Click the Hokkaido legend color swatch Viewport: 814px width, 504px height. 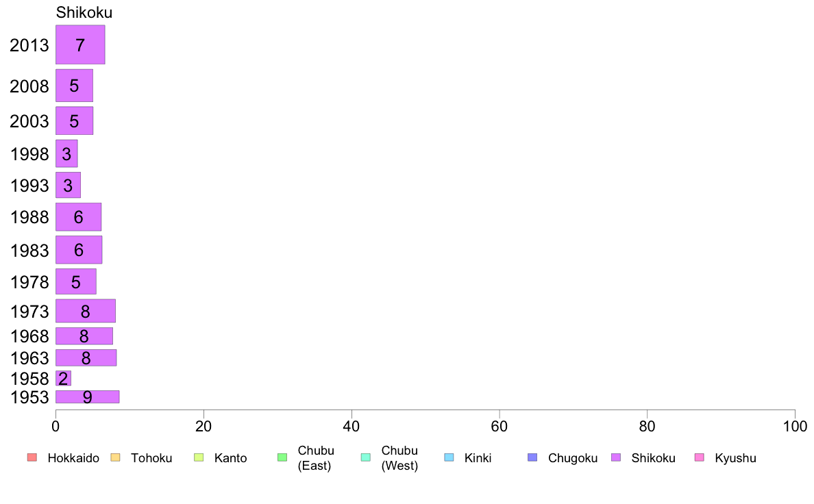(32, 457)
